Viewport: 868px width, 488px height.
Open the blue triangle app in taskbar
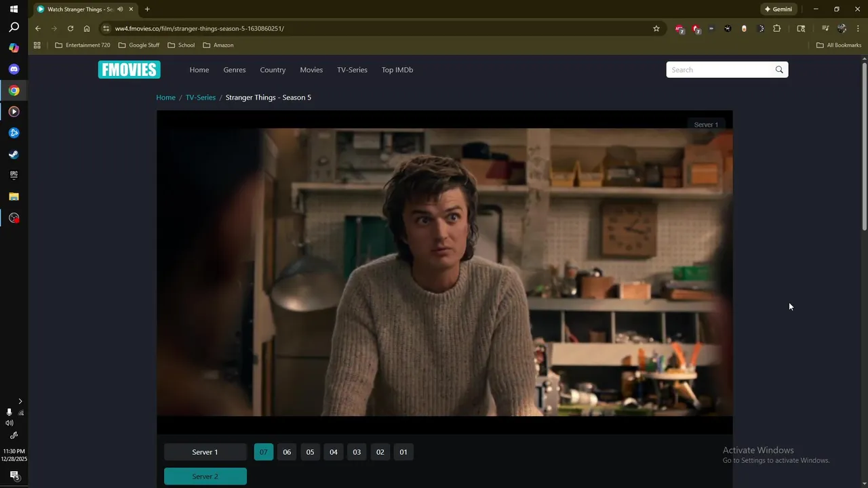(x=14, y=133)
